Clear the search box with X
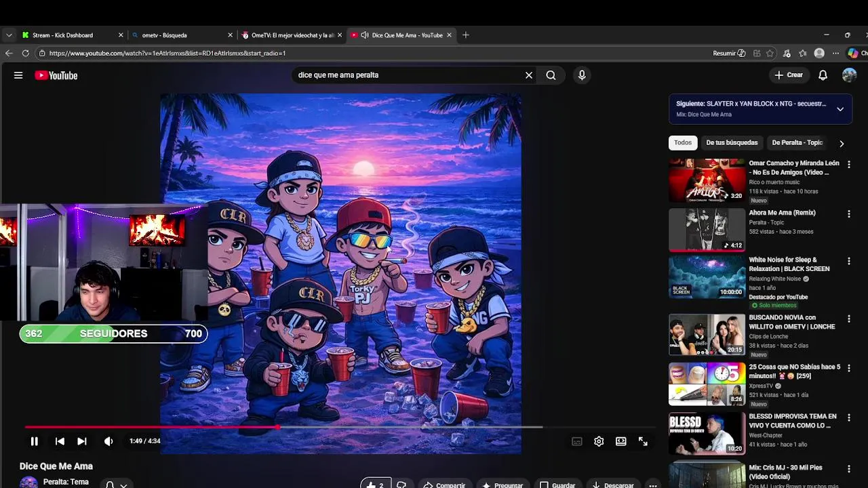 pos(529,75)
